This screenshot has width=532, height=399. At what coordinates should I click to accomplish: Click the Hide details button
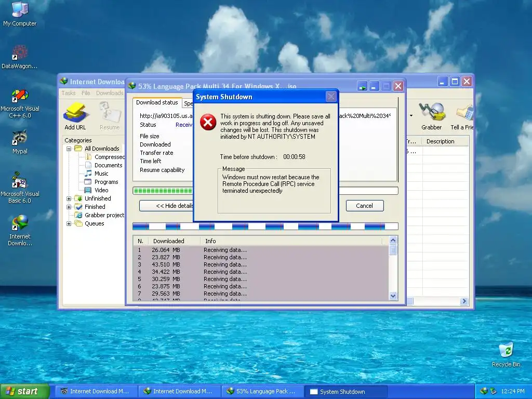point(166,206)
